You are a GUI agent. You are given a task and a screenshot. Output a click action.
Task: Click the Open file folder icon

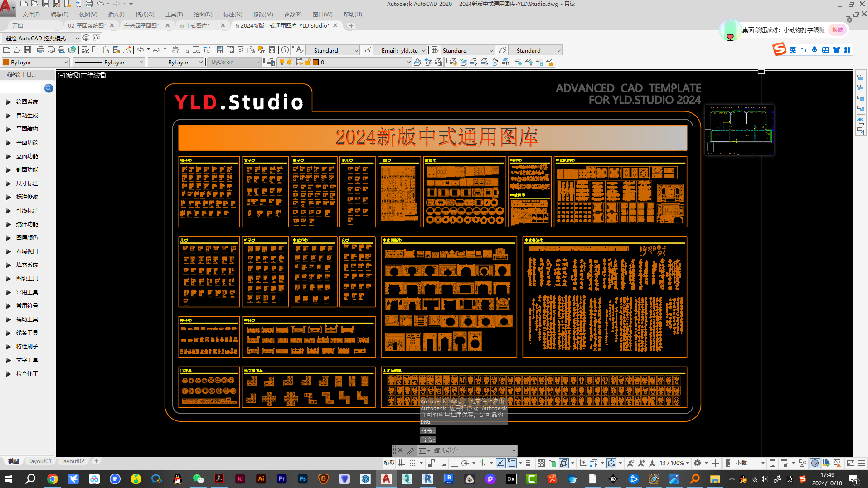(17, 50)
